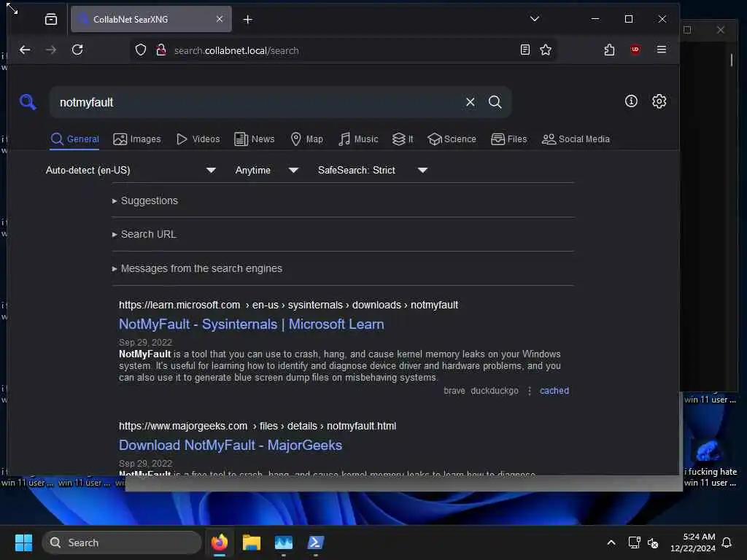Open the PowerShell taskbar icon

pyautogui.click(x=315, y=542)
